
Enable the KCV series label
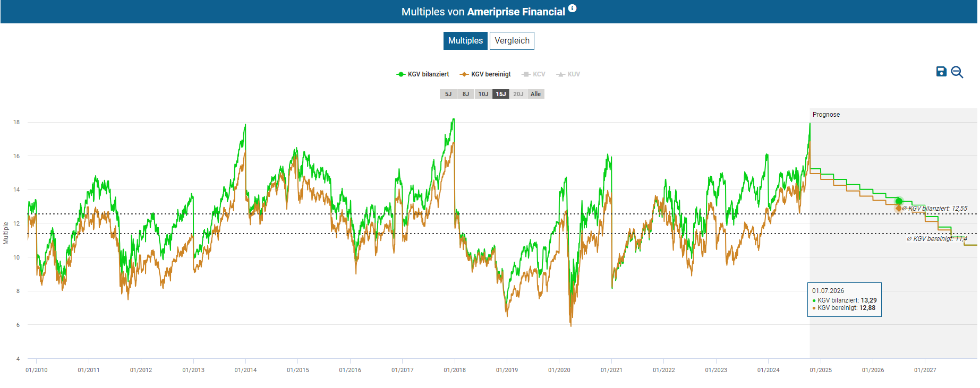539,74
